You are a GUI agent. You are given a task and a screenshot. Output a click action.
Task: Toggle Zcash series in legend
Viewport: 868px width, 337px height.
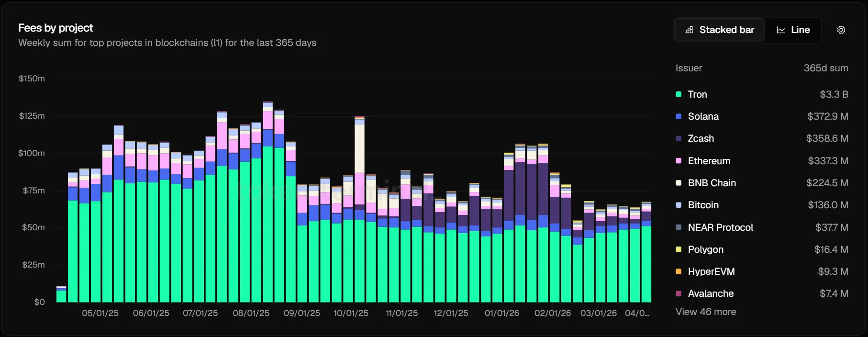click(x=701, y=138)
